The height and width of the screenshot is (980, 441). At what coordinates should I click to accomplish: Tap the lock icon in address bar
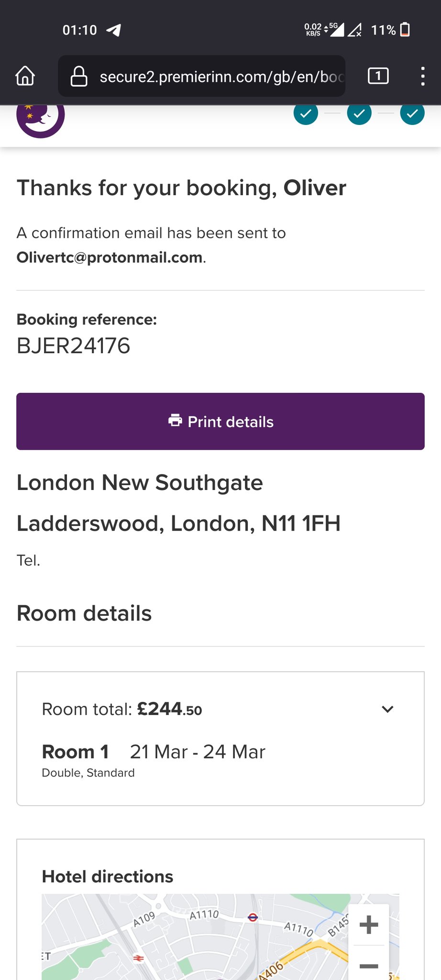(x=79, y=77)
